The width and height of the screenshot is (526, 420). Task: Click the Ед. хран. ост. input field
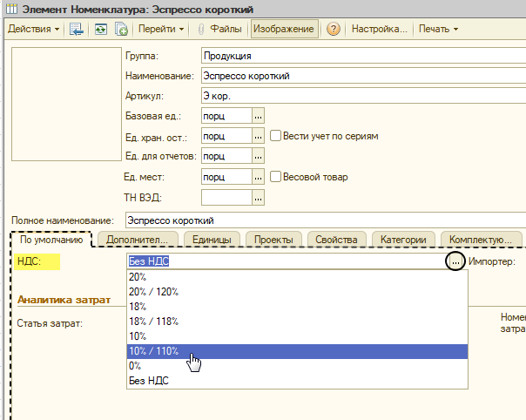226,136
